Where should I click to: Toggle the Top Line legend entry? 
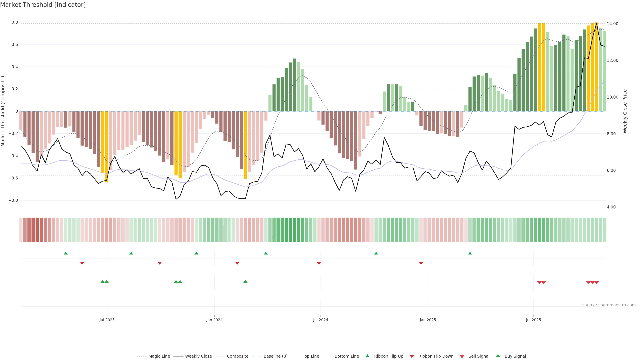tap(311, 356)
